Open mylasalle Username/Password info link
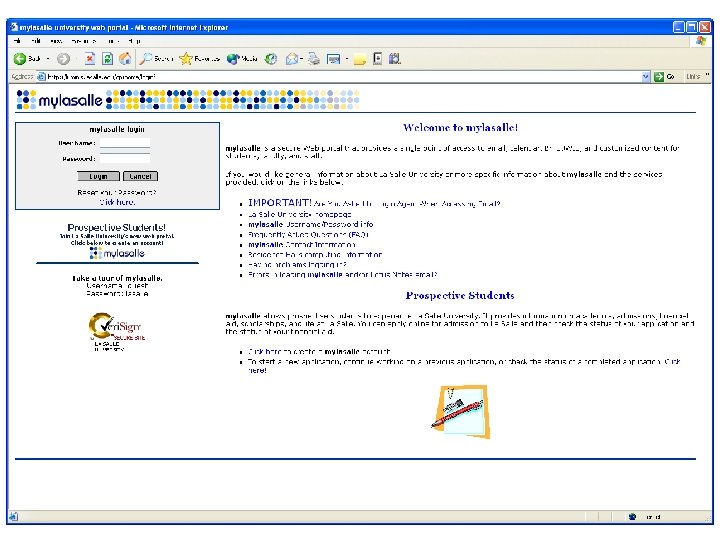The width and height of the screenshot is (720, 540). (310, 225)
